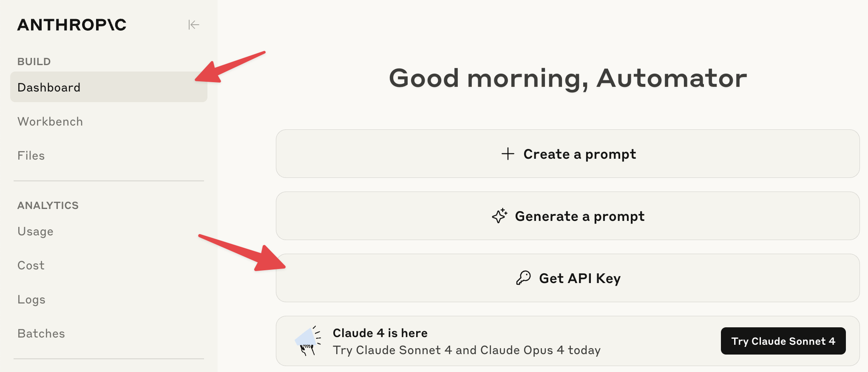Click the megaphone announcement icon
868x372 pixels.
308,341
